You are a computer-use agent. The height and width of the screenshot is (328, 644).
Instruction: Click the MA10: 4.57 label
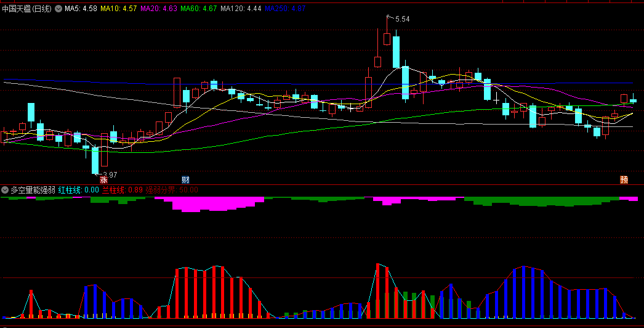[x=119, y=9]
